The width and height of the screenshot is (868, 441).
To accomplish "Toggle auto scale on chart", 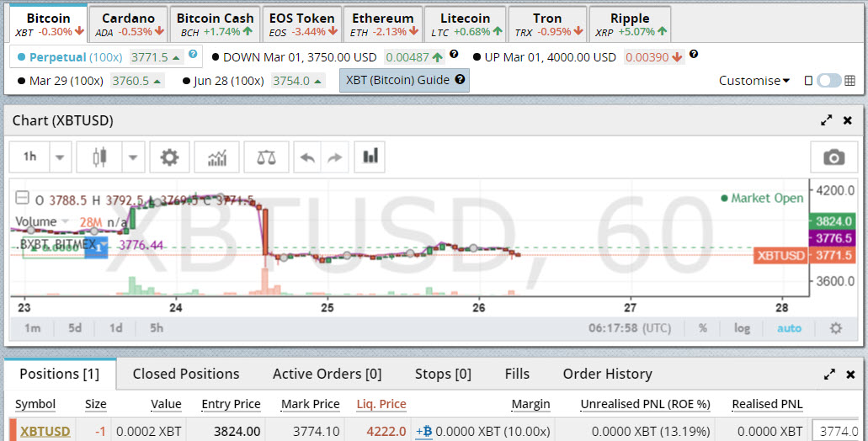I will [x=789, y=328].
